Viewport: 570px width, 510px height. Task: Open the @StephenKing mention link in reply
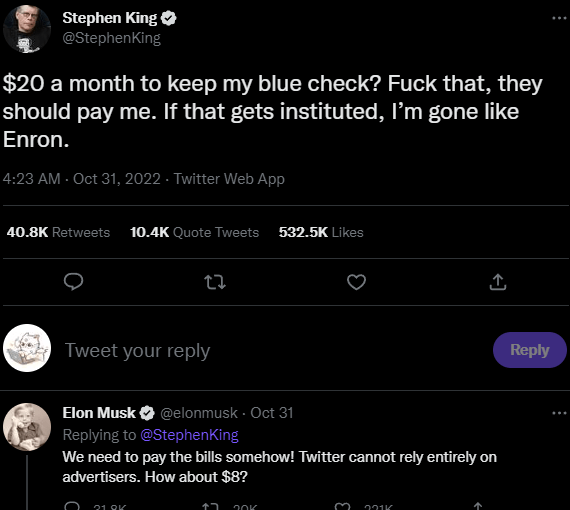(x=189, y=435)
